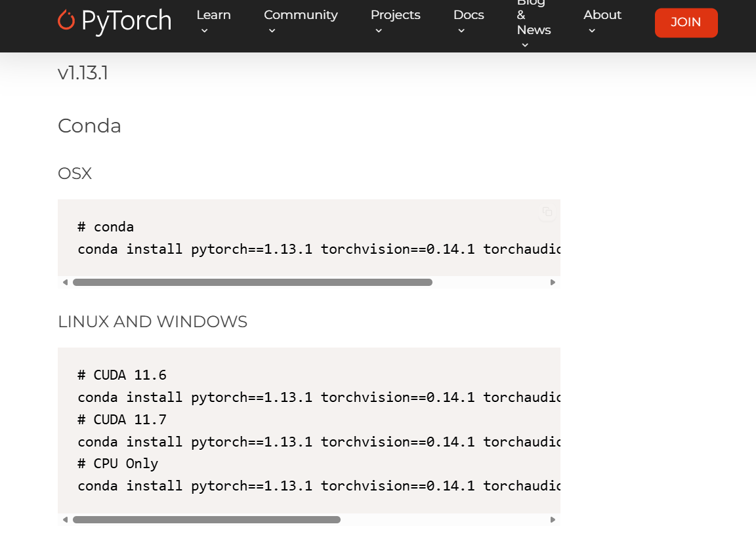Click right arrow of OSX code scrollbar
756x541 pixels.
(553, 282)
